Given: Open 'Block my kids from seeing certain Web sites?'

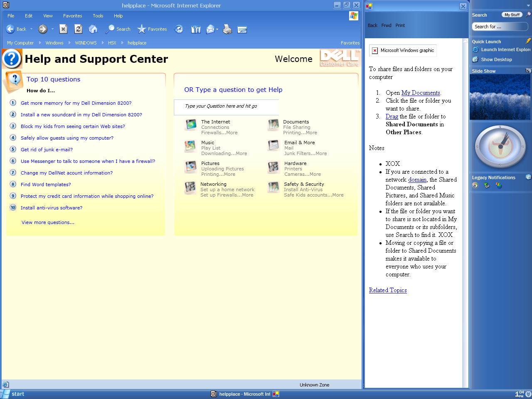Looking at the screenshot, I should tap(73, 126).
